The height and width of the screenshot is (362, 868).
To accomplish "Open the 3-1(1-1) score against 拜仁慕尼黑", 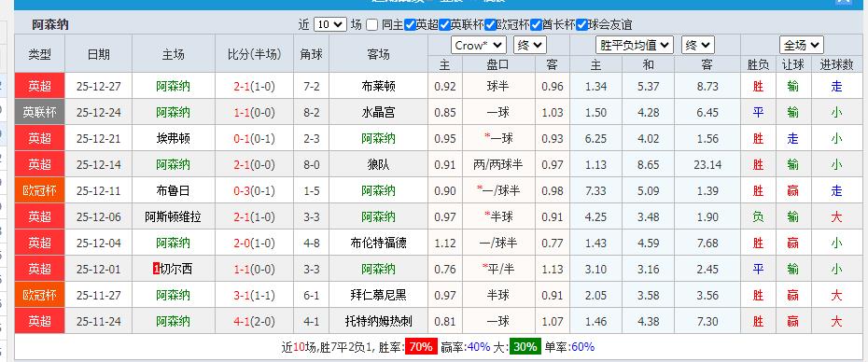I will (x=254, y=295).
